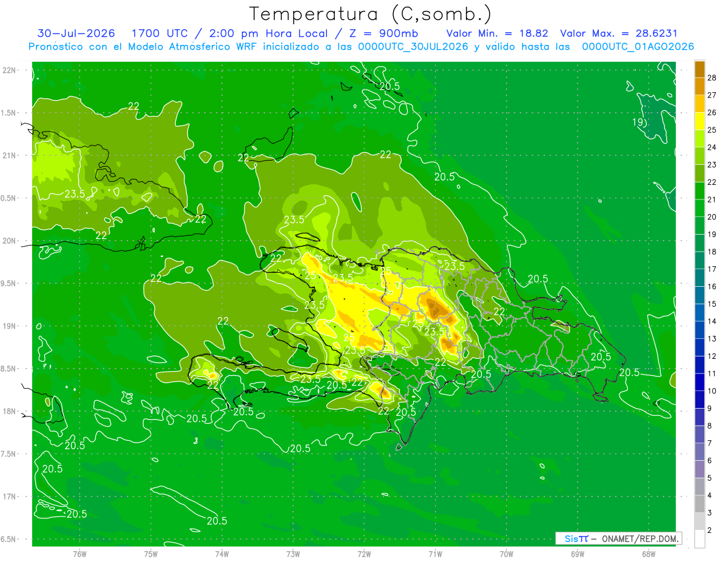
Task: Click the "17N" latitude axis label
Action: coord(9,497)
